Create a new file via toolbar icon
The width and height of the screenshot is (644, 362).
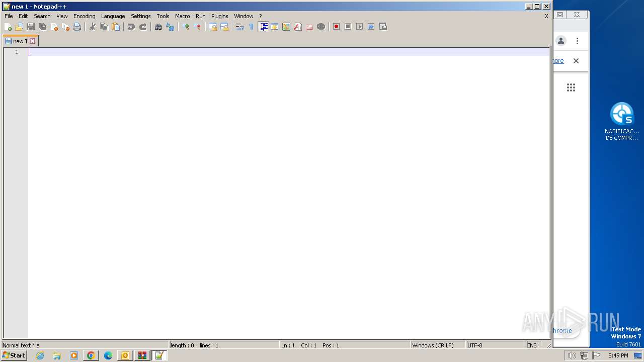click(8, 27)
